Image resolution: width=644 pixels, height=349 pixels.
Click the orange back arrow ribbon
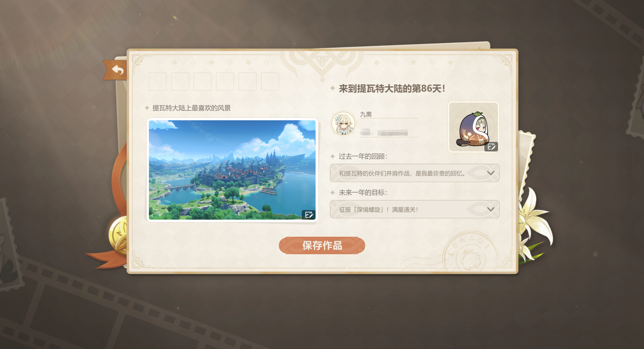point(116,70)
